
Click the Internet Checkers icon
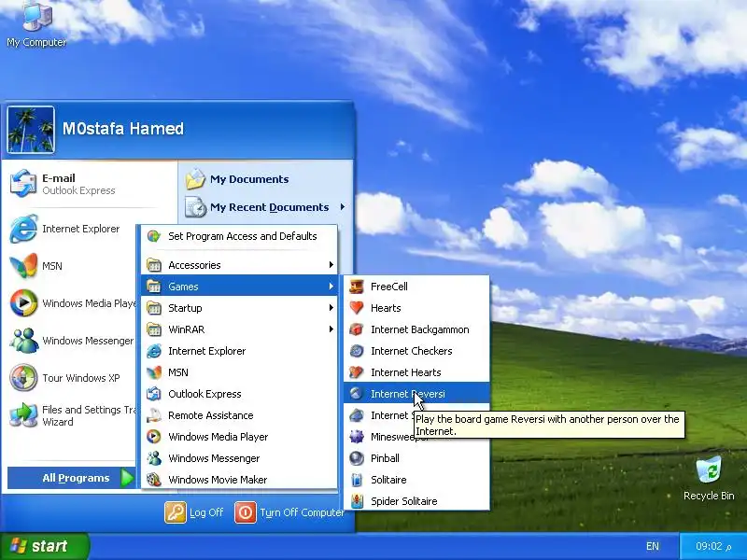pos(357,351)
